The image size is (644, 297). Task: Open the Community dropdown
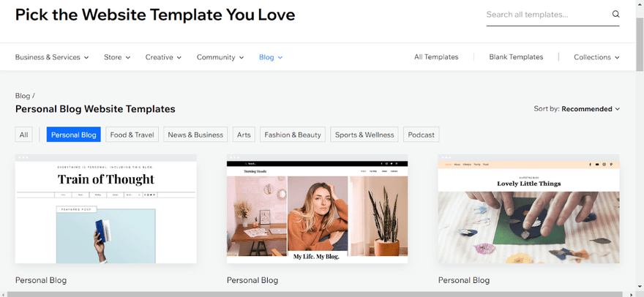(220, 57)
